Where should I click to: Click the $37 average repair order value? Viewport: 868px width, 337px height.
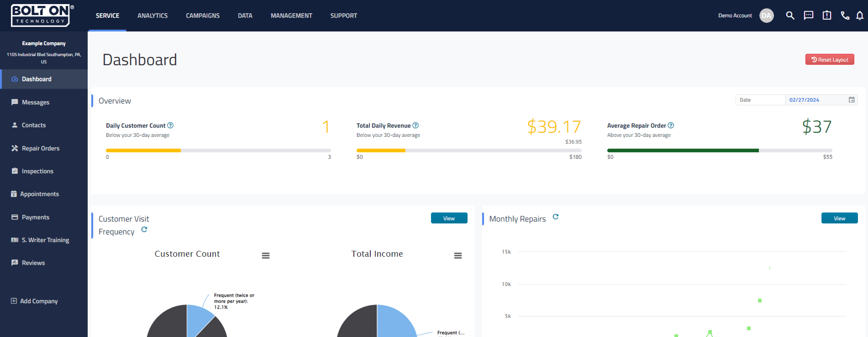coord(817,126)
